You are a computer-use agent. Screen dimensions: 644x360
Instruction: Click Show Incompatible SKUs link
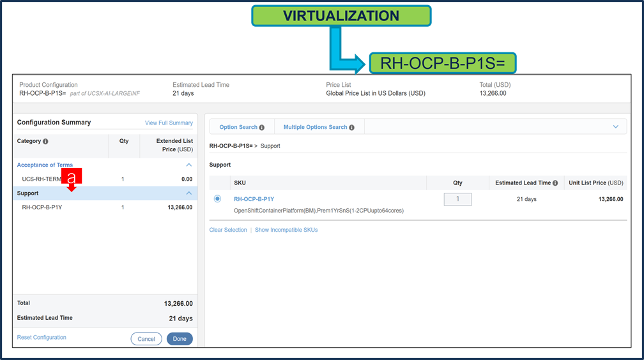[x=286, y=230]
